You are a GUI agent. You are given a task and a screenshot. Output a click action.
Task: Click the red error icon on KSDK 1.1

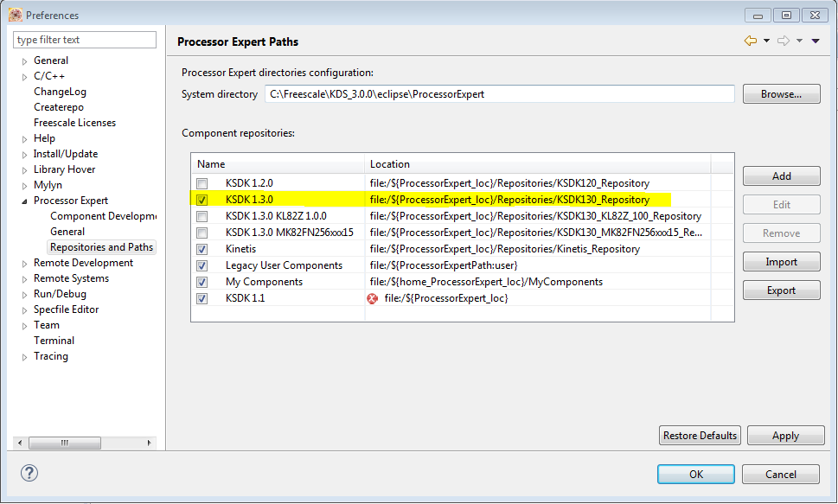[373, 298]
